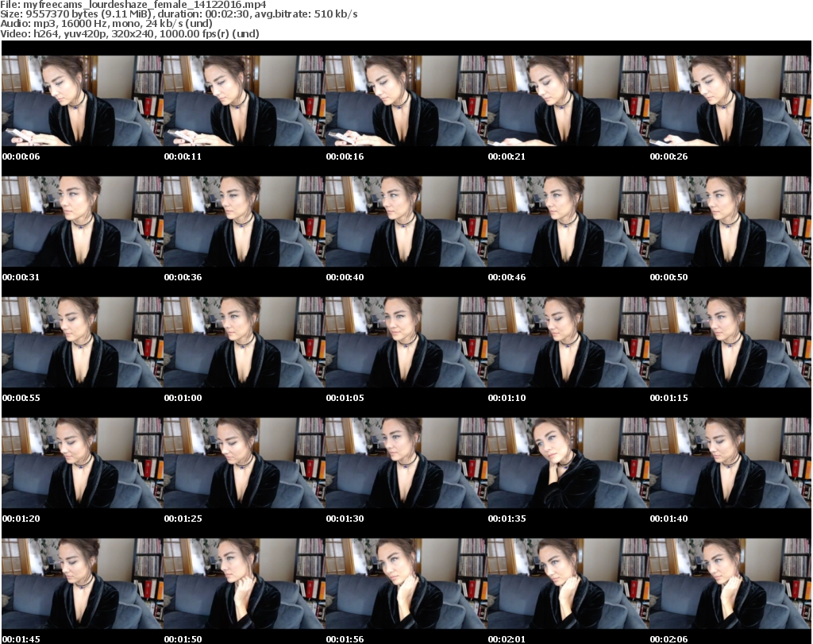
Task: Click the 00:00:11 timestamp label
Action: pos(183,156)
